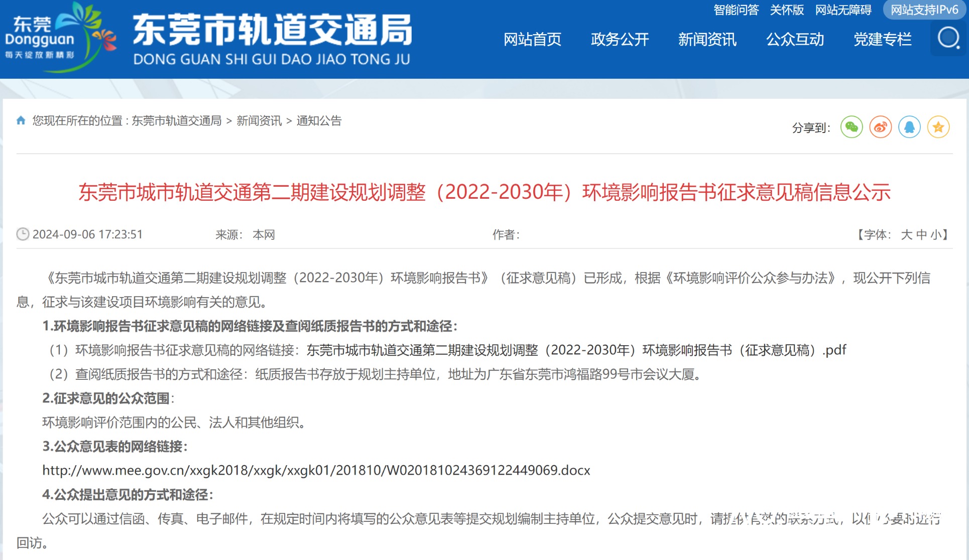Click the 智能问答 top link
The height and width of the screenshot is (560, 969).
tap(736, 10)
